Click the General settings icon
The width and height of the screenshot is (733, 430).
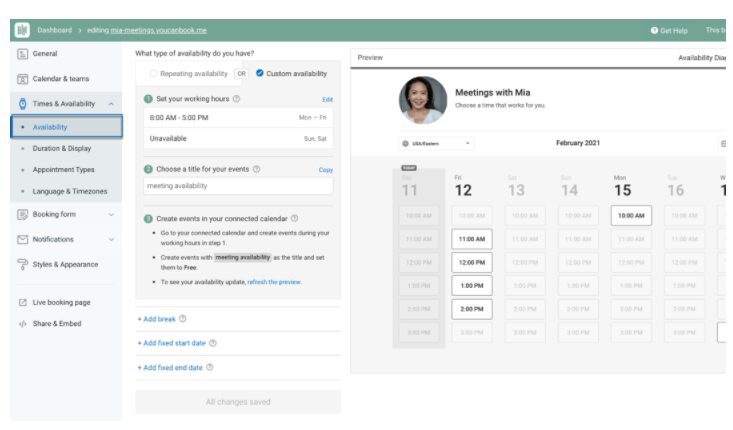(x=22, y=54)
